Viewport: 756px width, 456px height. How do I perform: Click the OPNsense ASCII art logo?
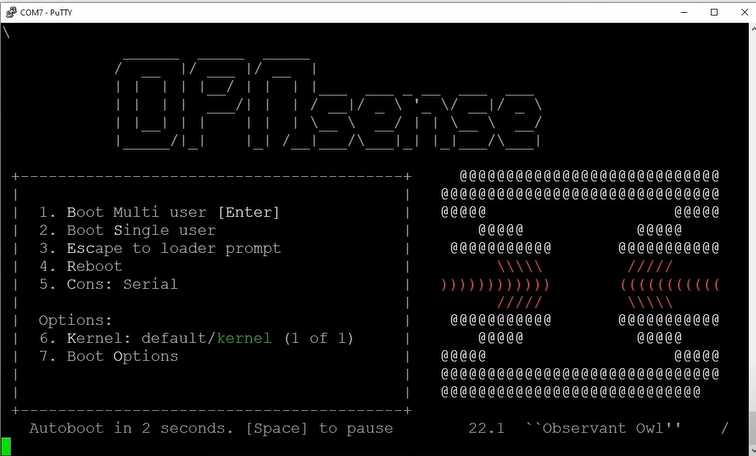pyautogui.click(x=329, y=105)
